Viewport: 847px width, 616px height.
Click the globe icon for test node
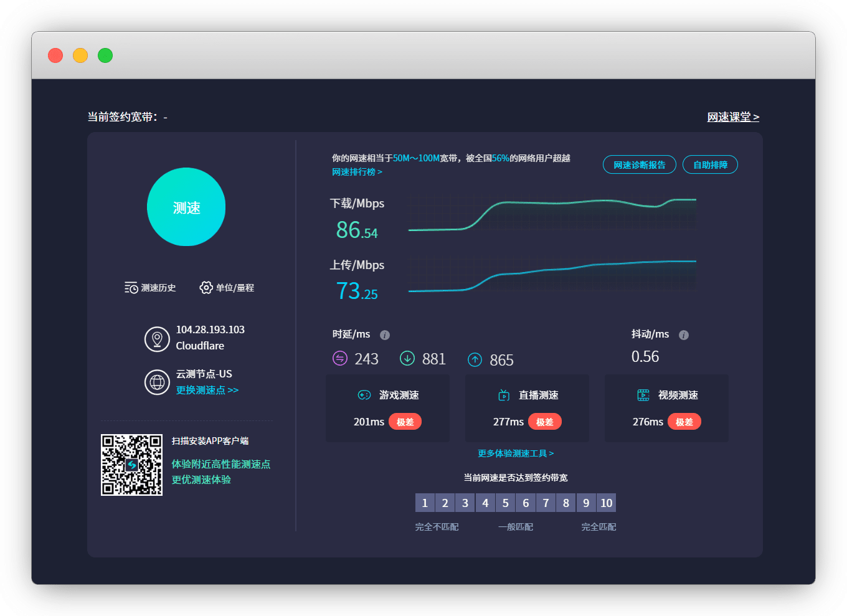click(157, 382)
